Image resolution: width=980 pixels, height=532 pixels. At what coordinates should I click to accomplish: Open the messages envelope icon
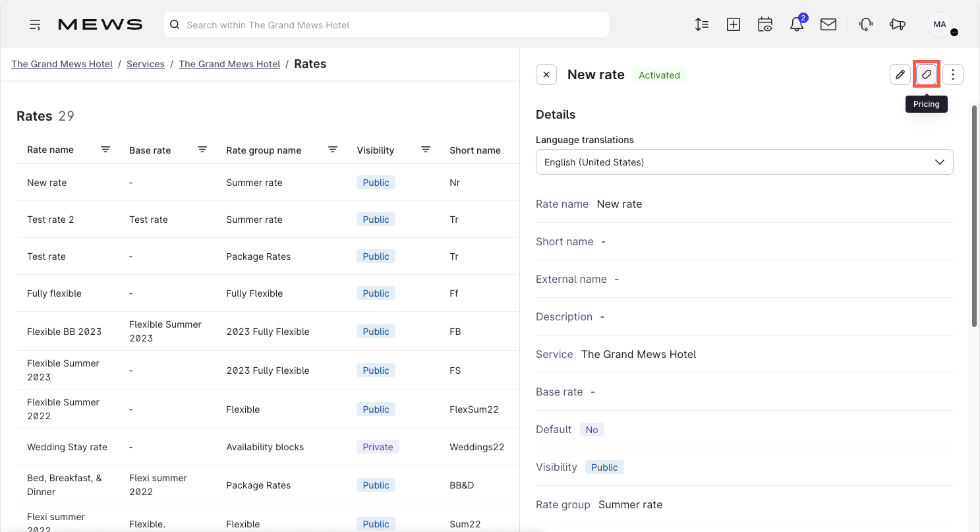click(828, 24)
